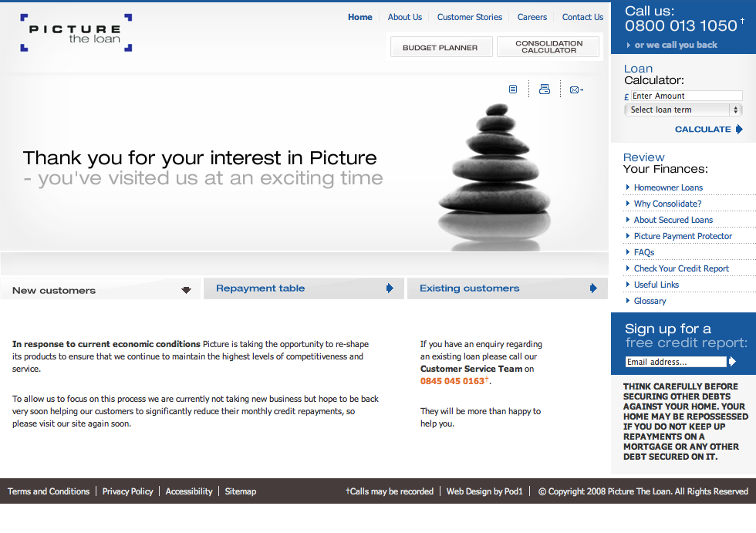Click the 'Calls may be recorded' footer text

390,491
